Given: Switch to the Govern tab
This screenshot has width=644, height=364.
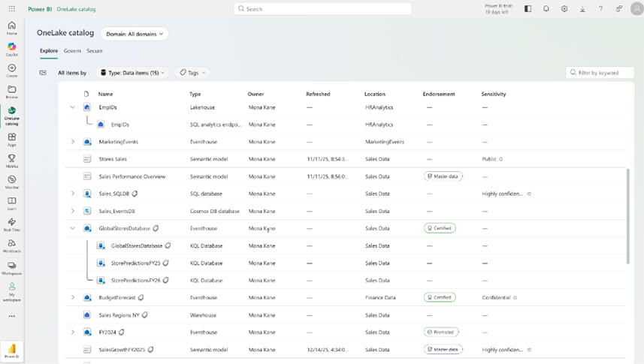Looking at the screenshot, I should [x=72, y=51].
